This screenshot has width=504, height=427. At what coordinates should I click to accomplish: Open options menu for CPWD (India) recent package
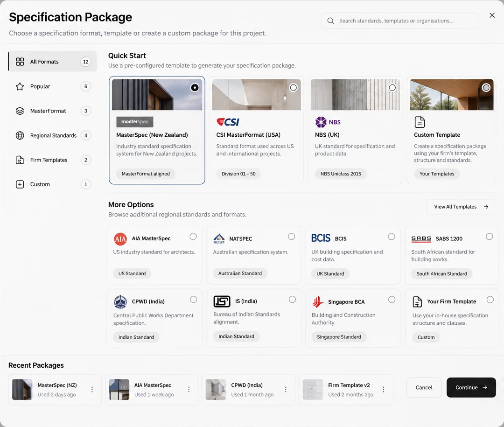tap(286, 389)
